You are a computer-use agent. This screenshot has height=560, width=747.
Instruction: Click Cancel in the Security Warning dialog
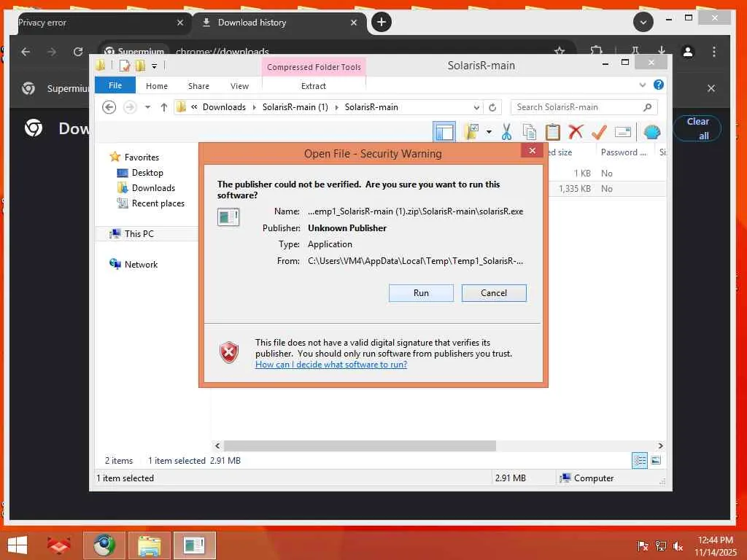(x=494, y=293)
